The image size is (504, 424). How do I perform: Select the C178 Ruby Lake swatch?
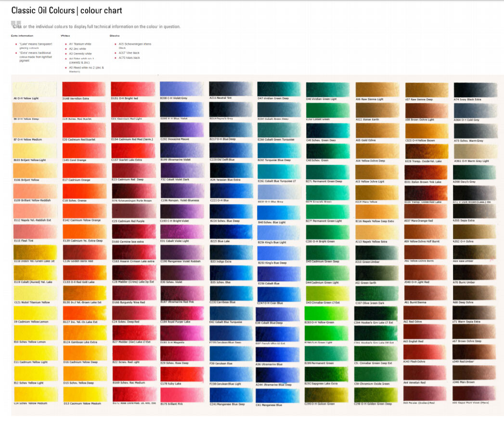(x=182, y=374)
